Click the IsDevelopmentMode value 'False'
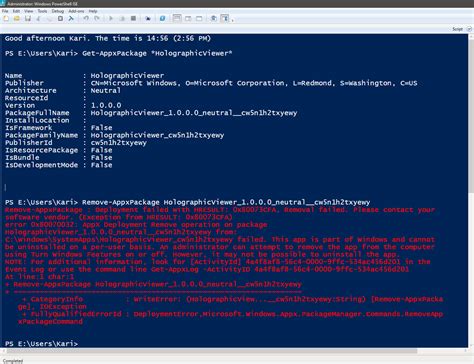 [x=101, y=165]
